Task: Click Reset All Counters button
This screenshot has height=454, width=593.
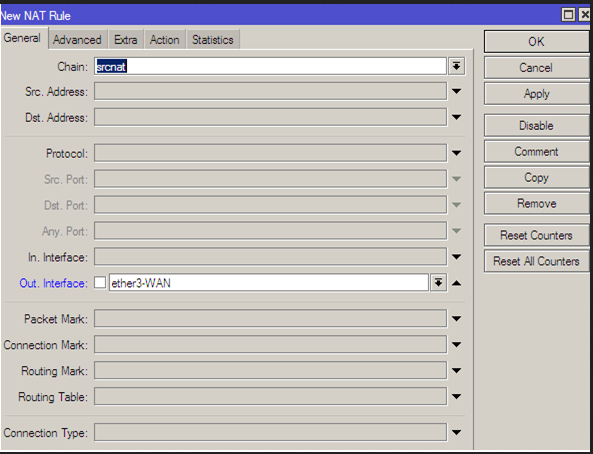Action: tap(536, 261)
